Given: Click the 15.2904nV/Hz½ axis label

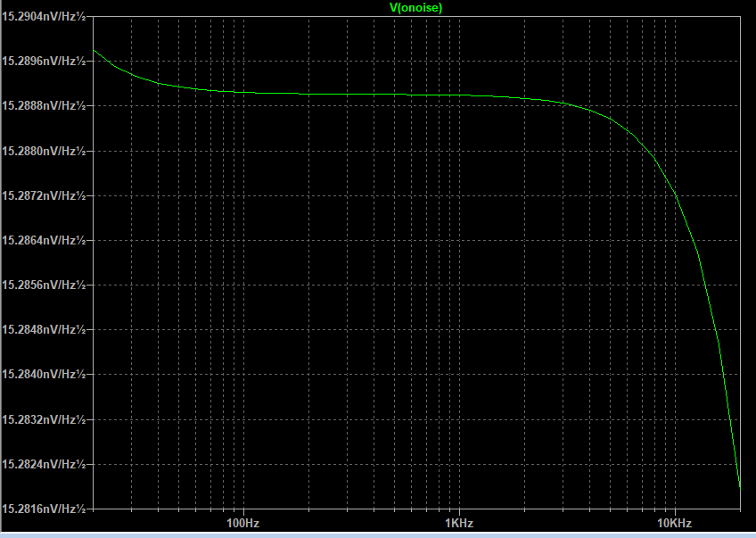Looking at the screenshot, I should (x=44, y=16).
